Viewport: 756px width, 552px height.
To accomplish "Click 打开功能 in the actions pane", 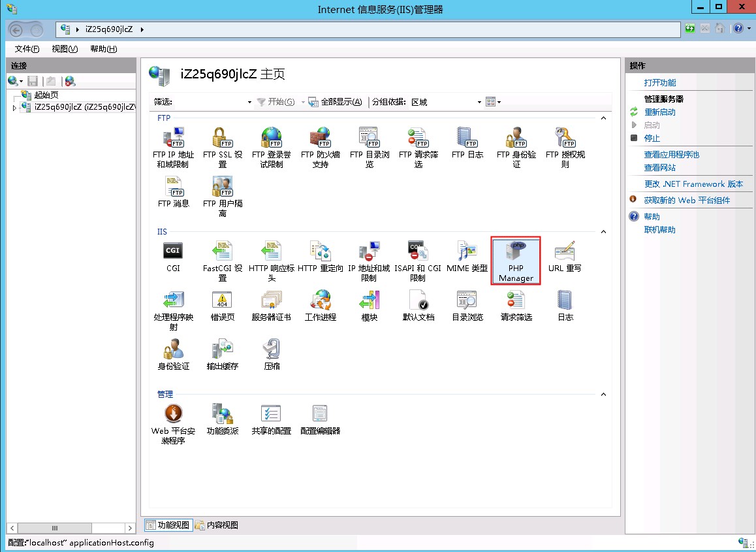I will tap(660, 82).
